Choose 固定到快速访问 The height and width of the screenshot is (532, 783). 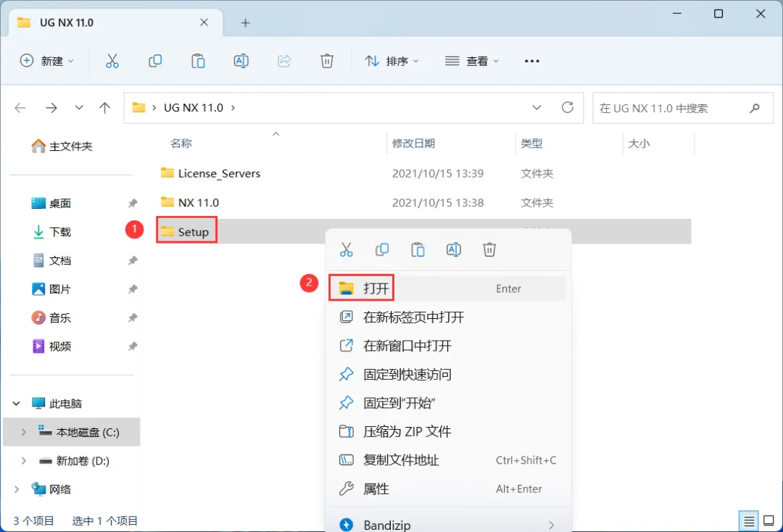(x=447, y=374)
